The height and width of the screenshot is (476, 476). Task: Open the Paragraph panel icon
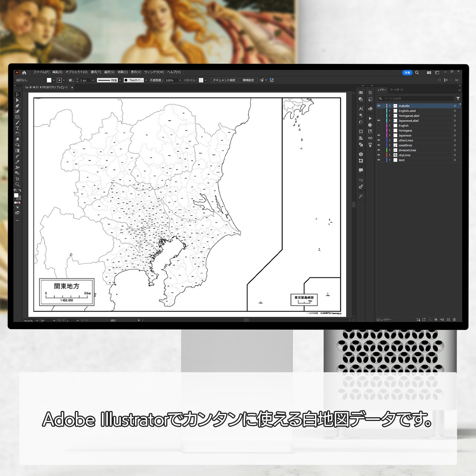pyautogui.click(x=361, y=115)
